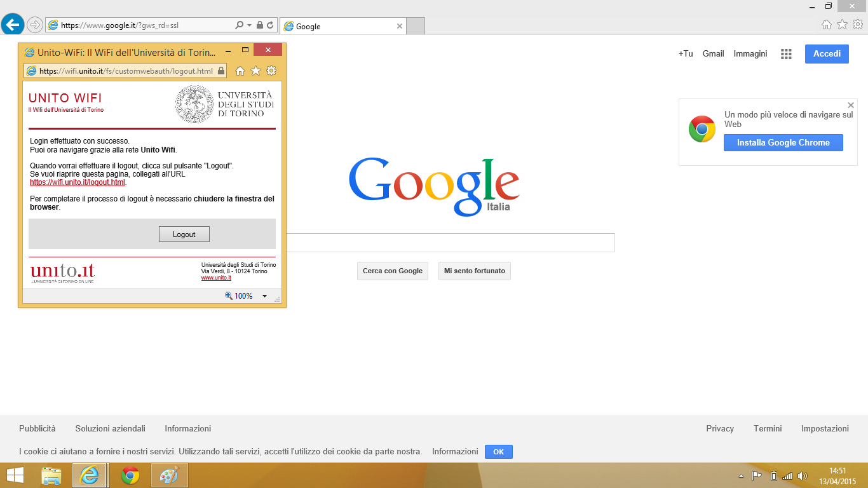Open the Soluzioni aziendali footer link
Image resolution: width=868 pixels, height=488 pixels.
pos(111,429)
